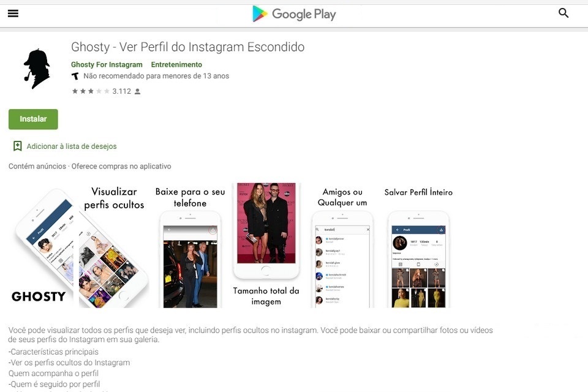This screenshot has height=392, width=588.
Task: Click the wishlist bookmark icon
Action: tap(17, 146)
